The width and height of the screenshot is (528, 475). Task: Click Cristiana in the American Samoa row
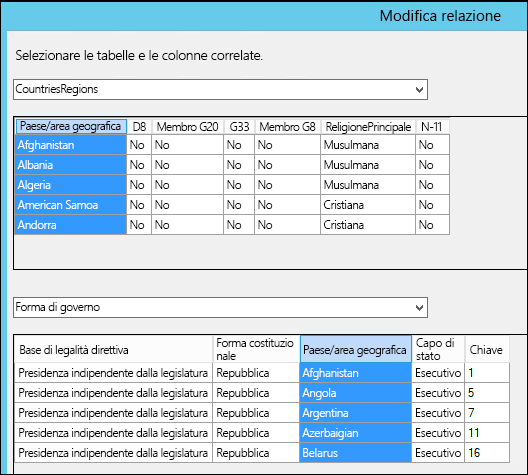pyautogui.click(x=368, y=205)
